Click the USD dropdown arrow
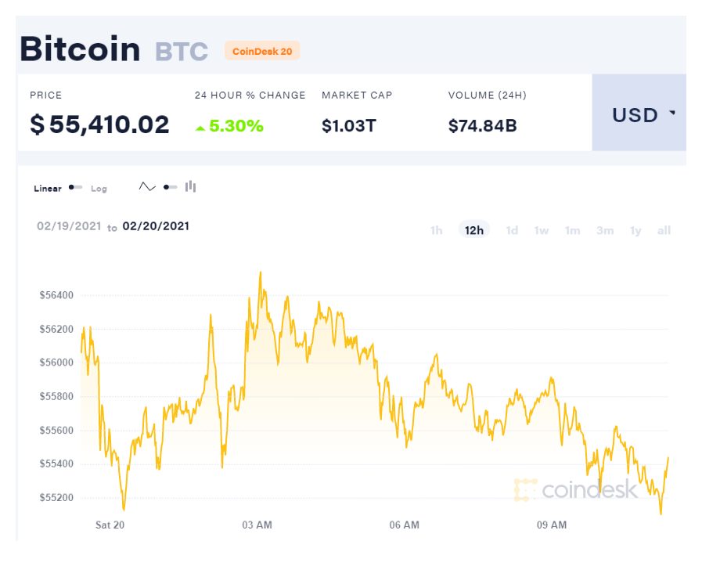This screenshot has width=702, height=588. point(672,113)
